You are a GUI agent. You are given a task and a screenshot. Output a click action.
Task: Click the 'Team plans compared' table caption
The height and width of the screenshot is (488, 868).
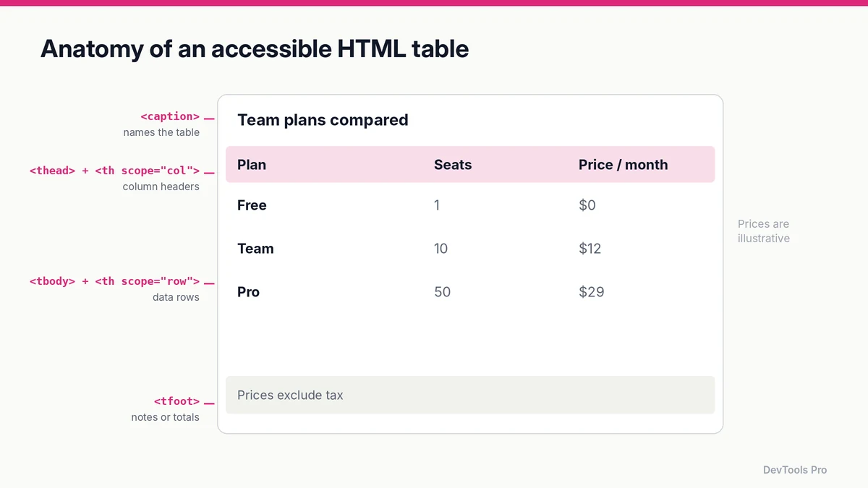point(323,120)
